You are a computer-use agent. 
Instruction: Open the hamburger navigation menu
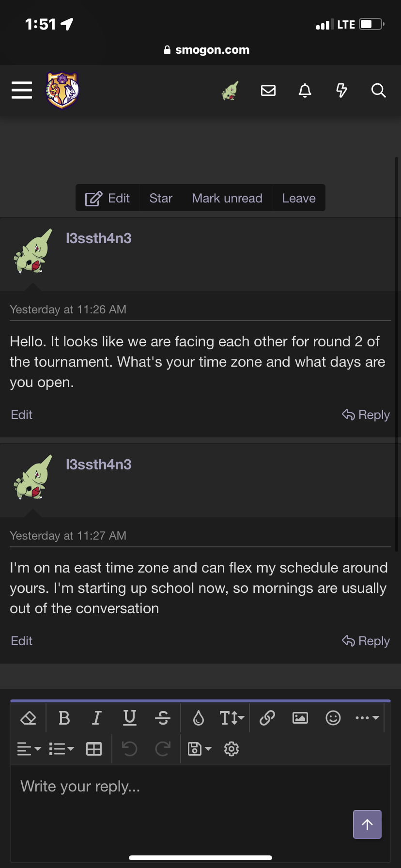click(22, 90)
